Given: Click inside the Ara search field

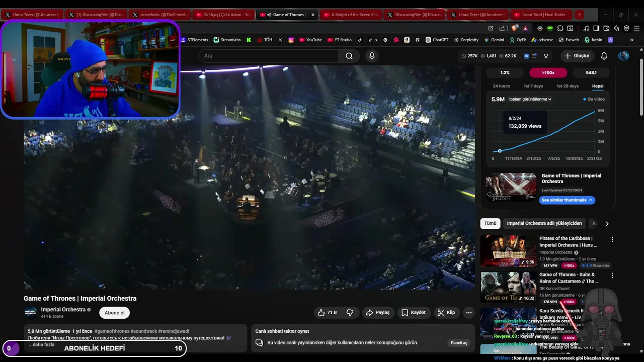Looking at the screenshot, I should click(269, 56).
